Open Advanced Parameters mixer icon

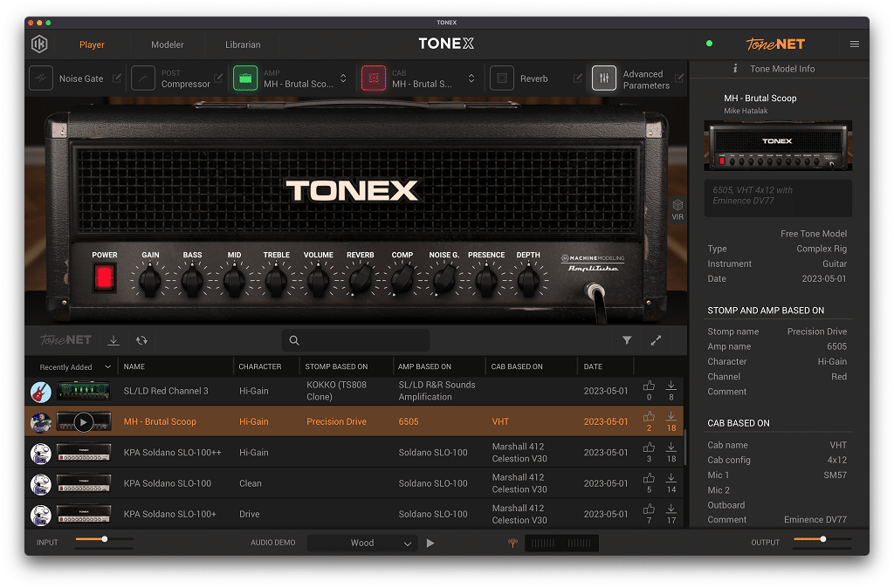pyautogui.click(x=604, y=79)
